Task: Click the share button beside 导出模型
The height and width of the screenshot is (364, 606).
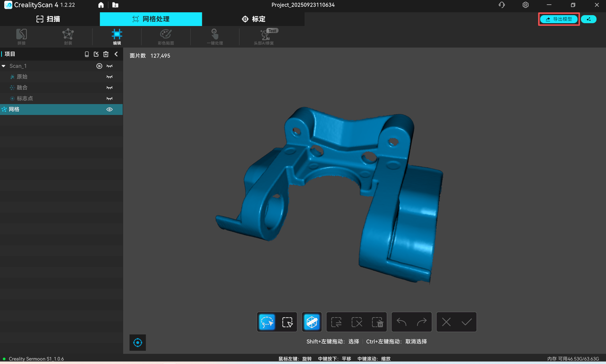Action: (x=588, y=19)
